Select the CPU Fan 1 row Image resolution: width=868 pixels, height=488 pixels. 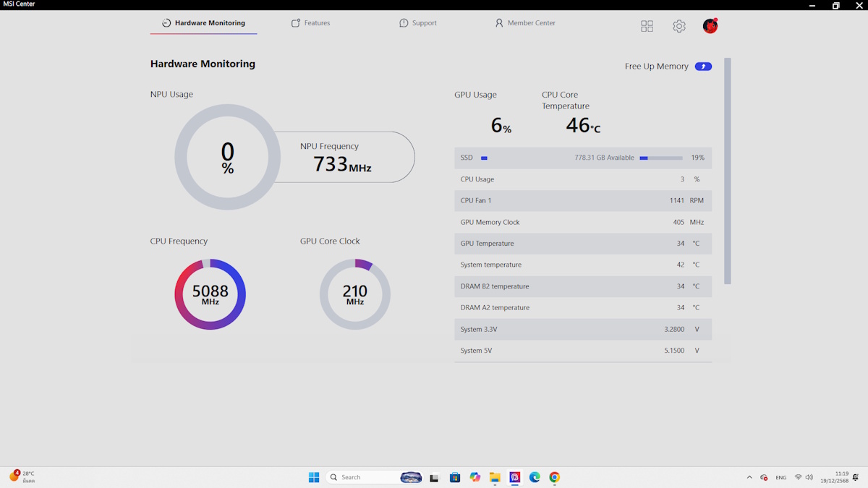pyautogui.click(x=582, y=200)
